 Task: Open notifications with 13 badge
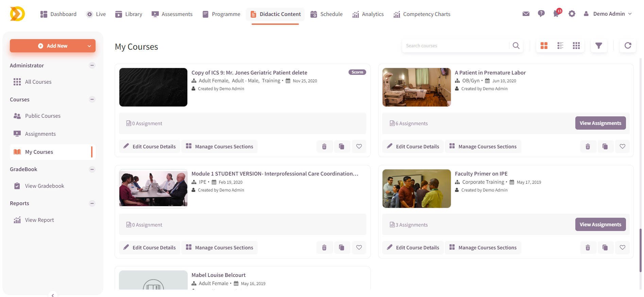tap(556, 14)
